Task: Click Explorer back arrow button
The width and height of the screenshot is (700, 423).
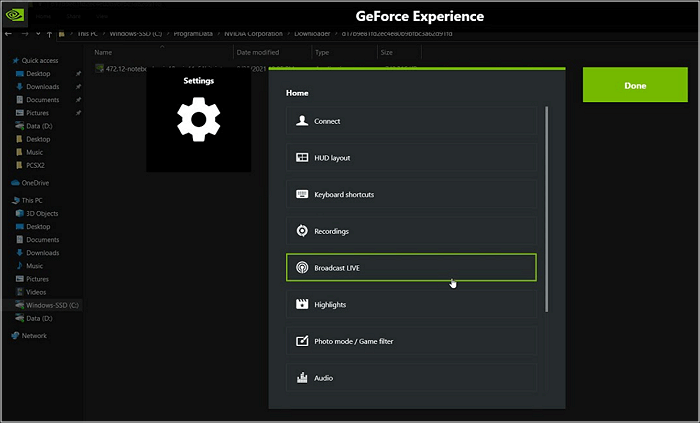Action: point(8,34)
